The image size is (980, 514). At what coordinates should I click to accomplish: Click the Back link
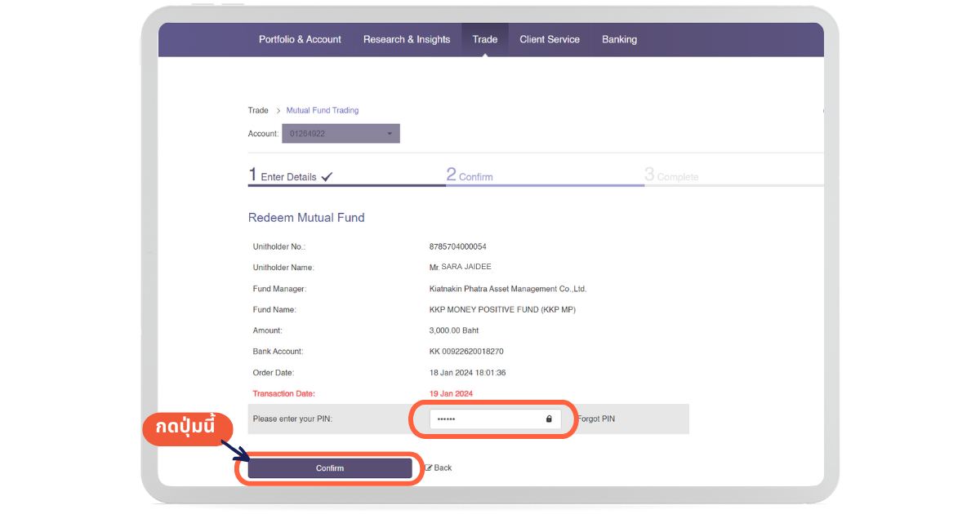pyautogui.click(x=443, y=468)
